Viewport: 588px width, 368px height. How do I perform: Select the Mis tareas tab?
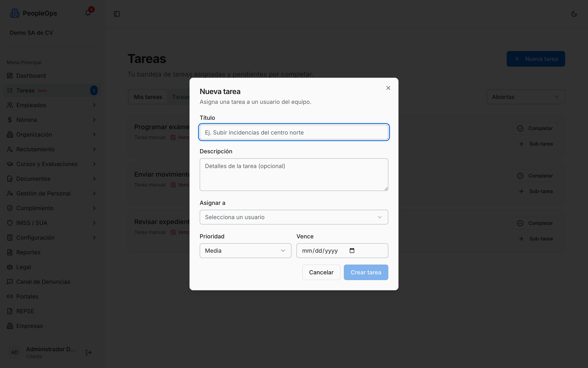pyautogui.click(x=148, y=97)
